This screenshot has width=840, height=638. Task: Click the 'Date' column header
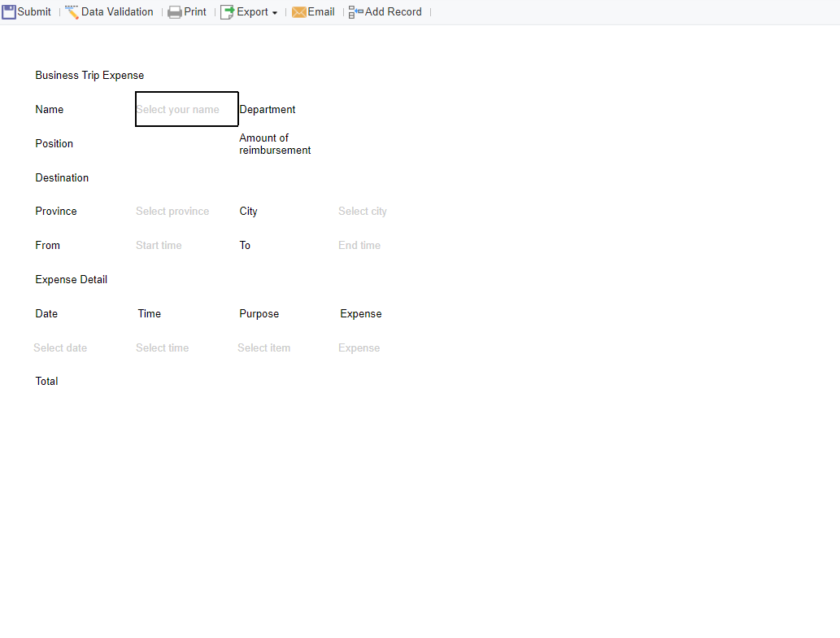click(x=46, y=313)
